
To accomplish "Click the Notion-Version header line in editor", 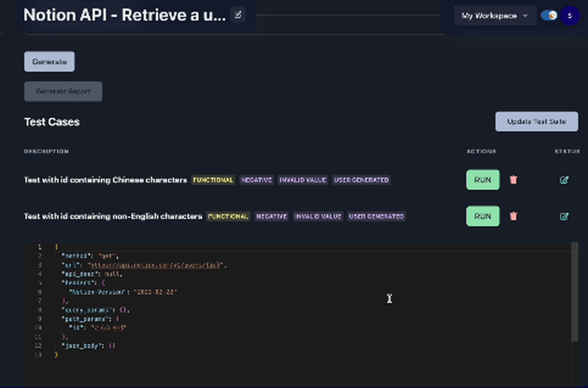I will click(123, 292).
